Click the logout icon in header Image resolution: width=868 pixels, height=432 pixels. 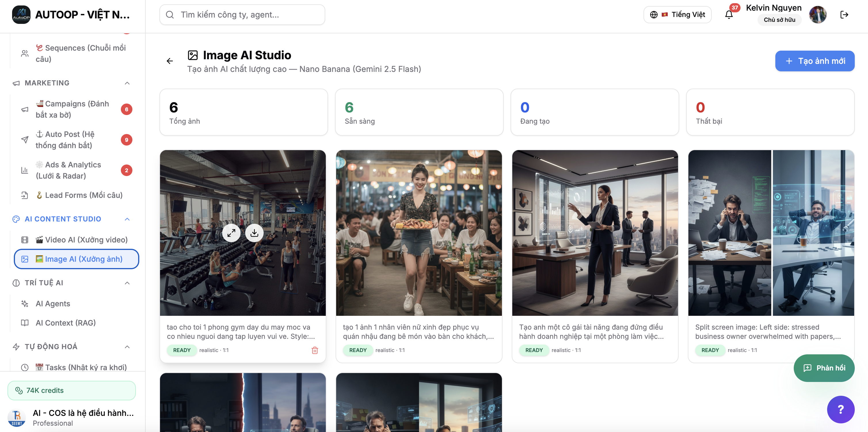click(x=844, y=15)
